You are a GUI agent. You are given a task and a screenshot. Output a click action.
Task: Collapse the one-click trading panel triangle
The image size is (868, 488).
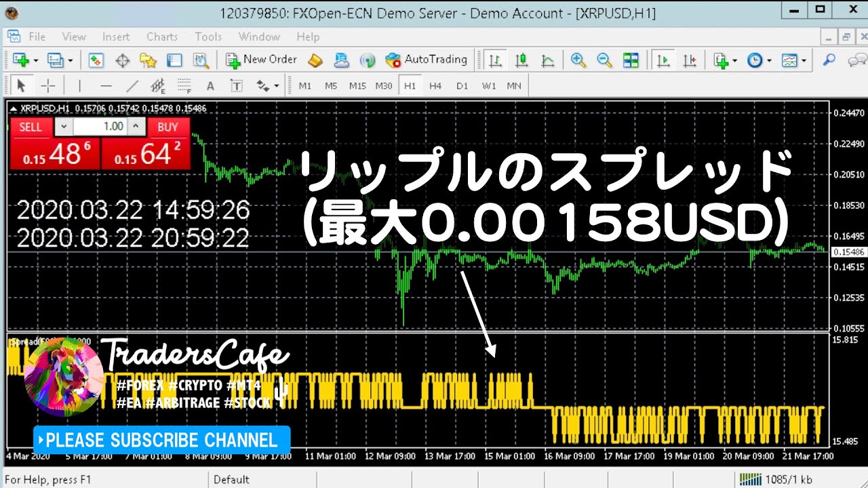[14, 108]
